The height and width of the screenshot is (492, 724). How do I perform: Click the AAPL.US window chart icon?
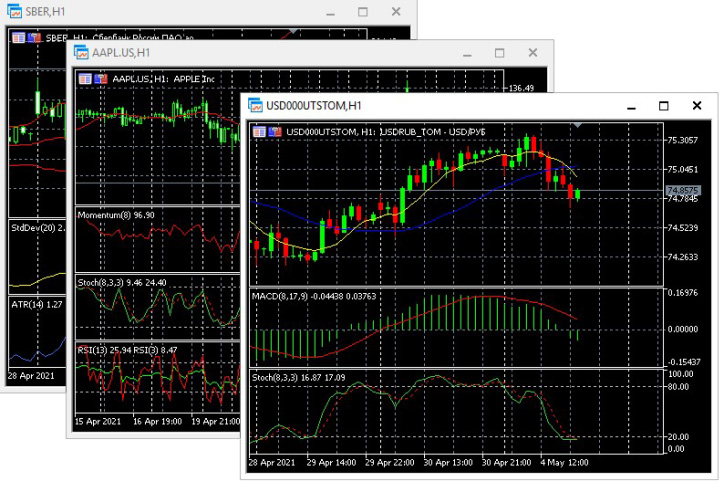pyautogui.click(x=80, y=53)
